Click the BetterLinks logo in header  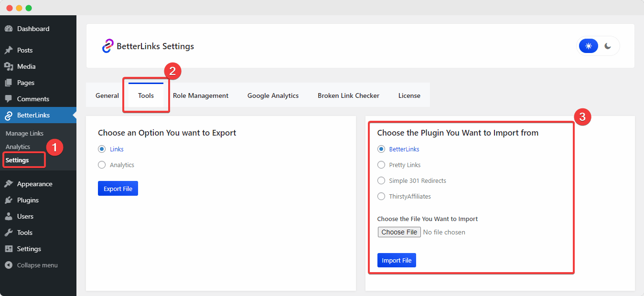tap(107, 46)
